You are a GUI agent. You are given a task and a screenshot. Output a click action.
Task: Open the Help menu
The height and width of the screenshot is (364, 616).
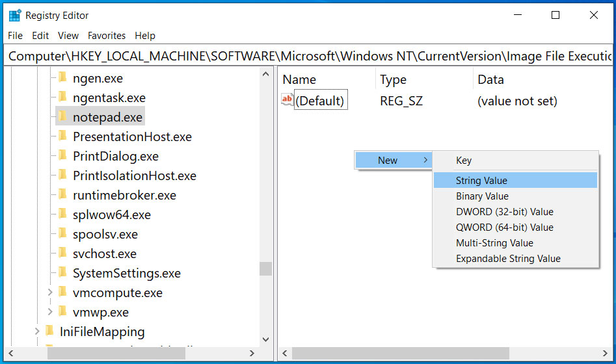145,36
